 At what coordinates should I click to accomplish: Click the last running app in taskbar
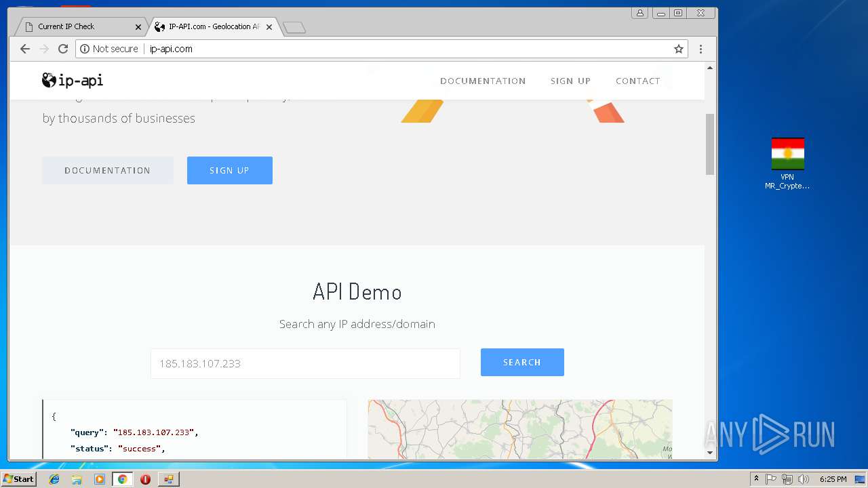(x=168, y=479)
